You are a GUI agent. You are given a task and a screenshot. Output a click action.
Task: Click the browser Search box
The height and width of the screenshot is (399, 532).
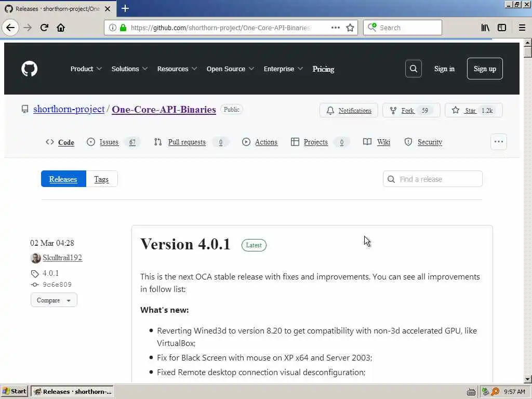point(403,28)
